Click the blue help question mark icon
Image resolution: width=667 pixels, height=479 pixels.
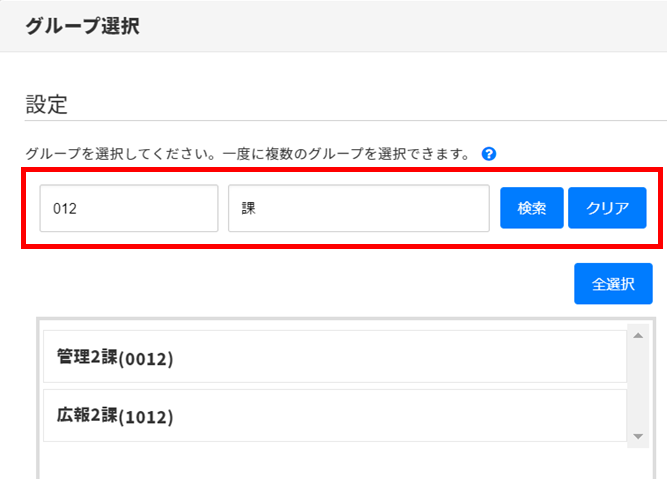click(x=489, y=154)
